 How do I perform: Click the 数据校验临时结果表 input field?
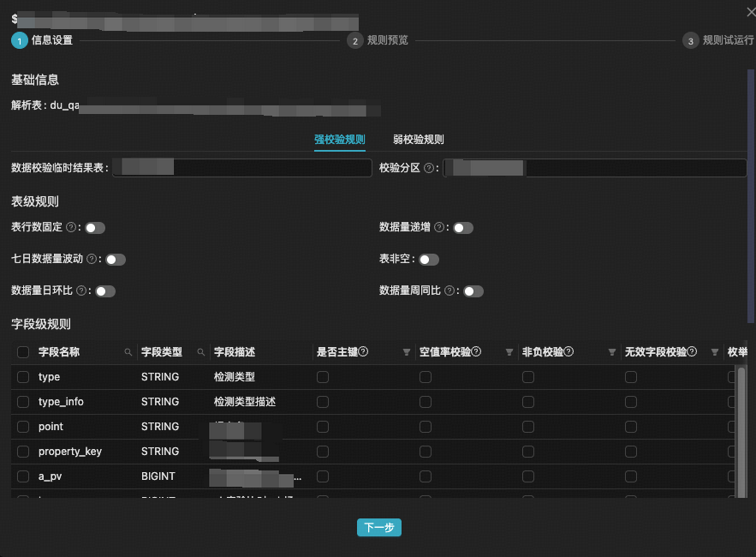point(243,168)
